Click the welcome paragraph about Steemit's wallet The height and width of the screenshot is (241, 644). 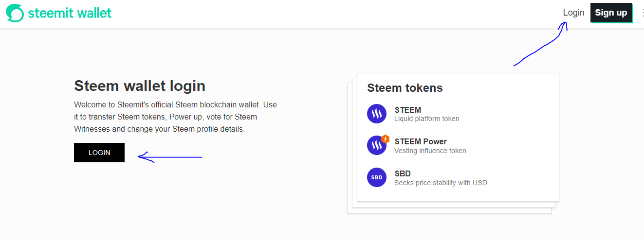point(175,117)
